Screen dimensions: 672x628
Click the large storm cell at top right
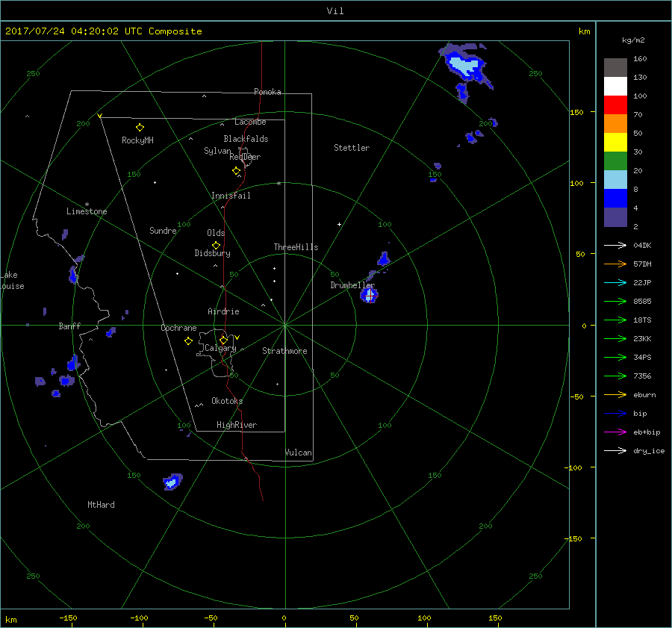coord(466,65)
